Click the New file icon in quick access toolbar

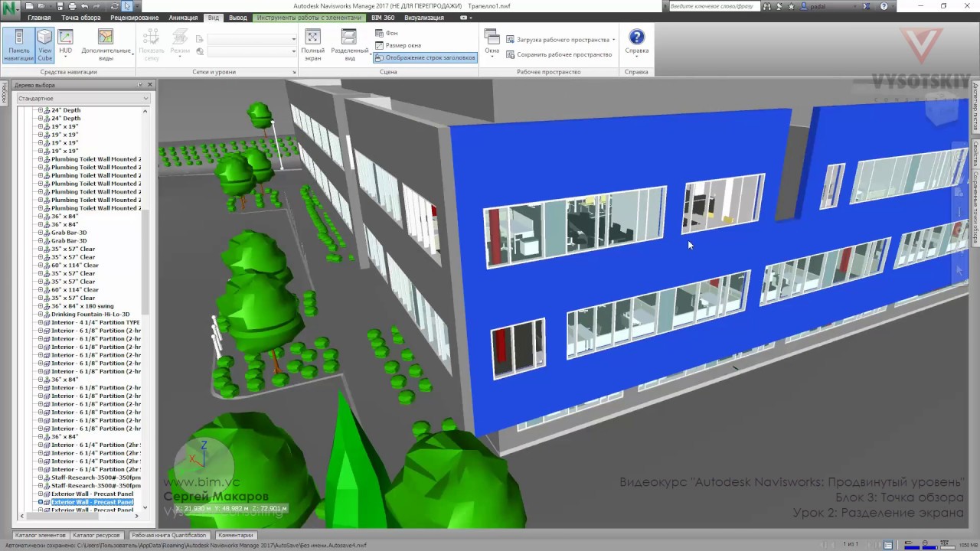pos(30,6)
